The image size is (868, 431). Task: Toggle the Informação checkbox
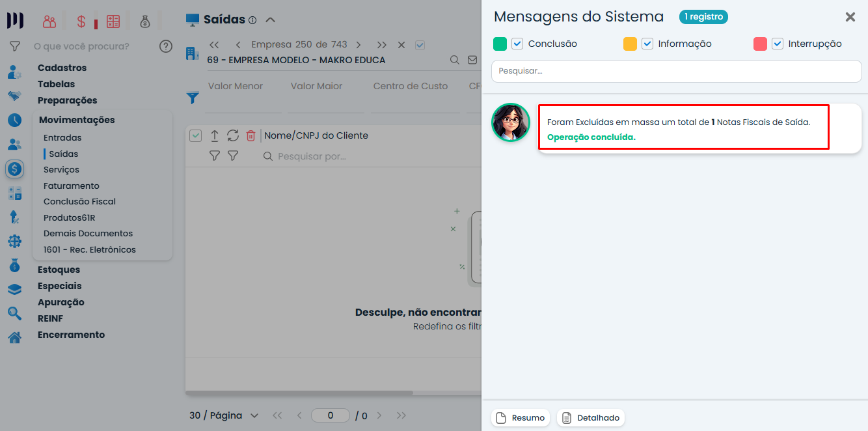pyautogui.click(x=647, y=44)
